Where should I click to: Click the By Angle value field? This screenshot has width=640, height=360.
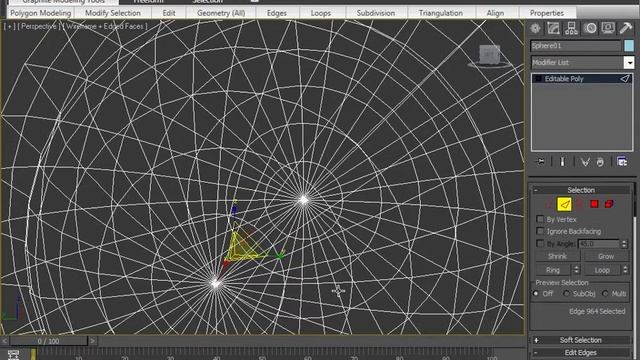599,244
